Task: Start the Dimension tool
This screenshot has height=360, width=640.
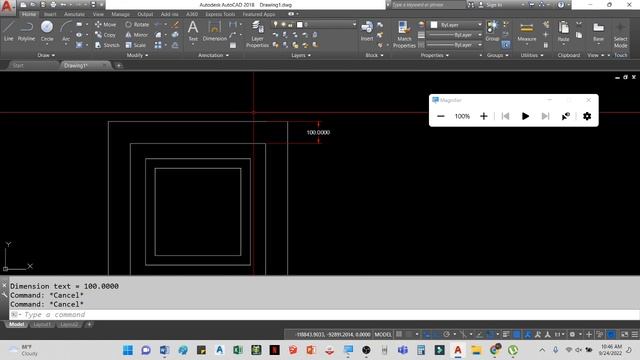Action: [x=215, y=31]
